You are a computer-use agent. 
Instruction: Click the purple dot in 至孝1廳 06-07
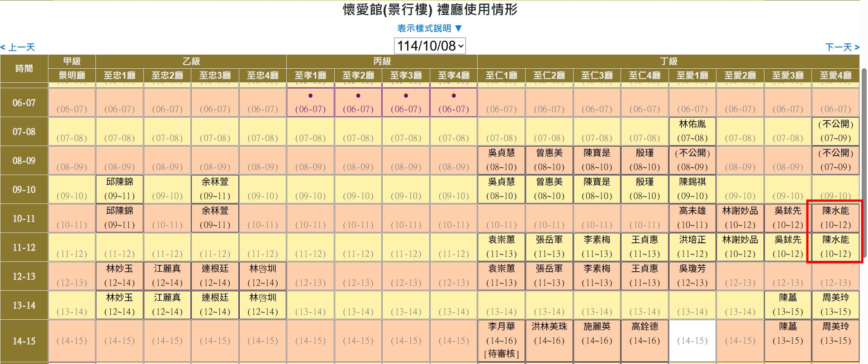tap(310, 96)
